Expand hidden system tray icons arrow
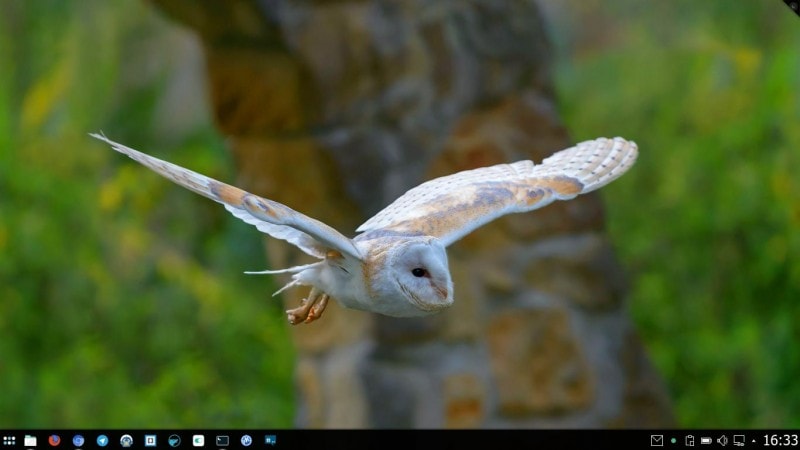 pyautogui.click(x=754, y=441)
